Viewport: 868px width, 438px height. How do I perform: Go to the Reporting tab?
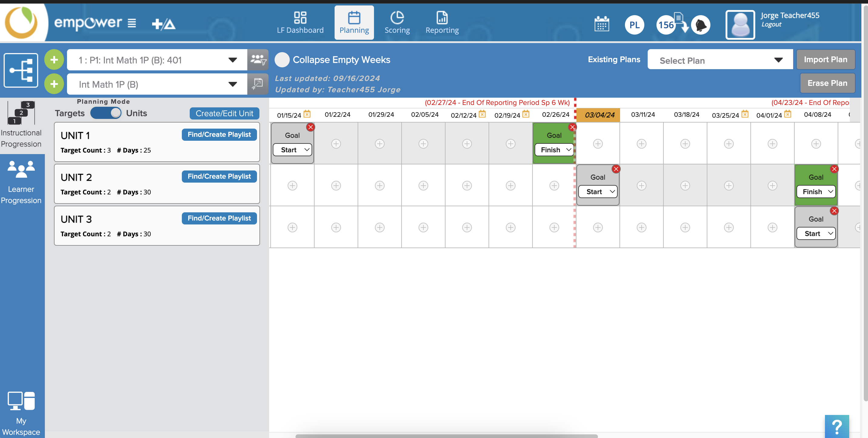coord(442,22)
